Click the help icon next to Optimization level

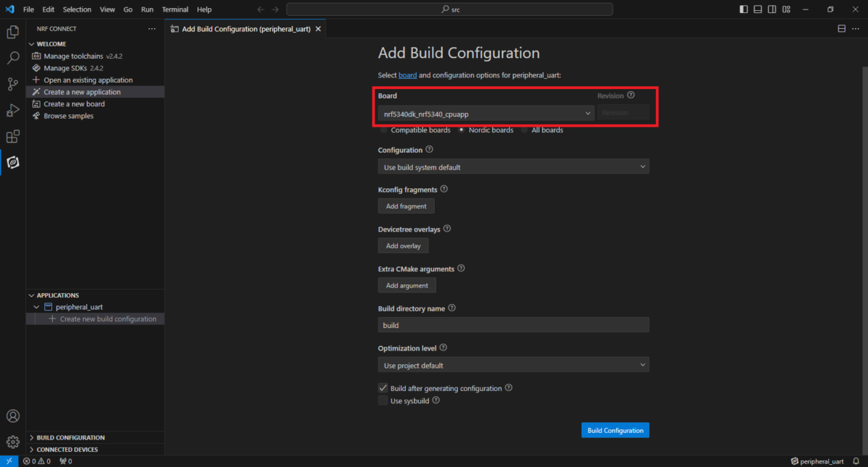pos(443,348)
